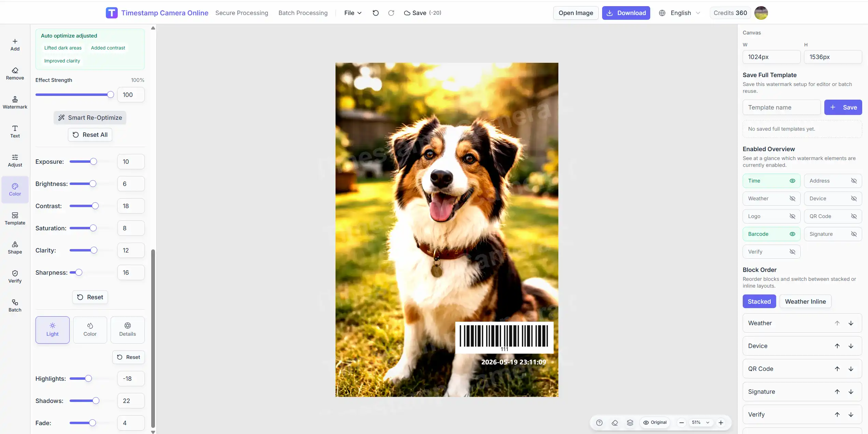Toggle Original image preview

pos(655,422)
